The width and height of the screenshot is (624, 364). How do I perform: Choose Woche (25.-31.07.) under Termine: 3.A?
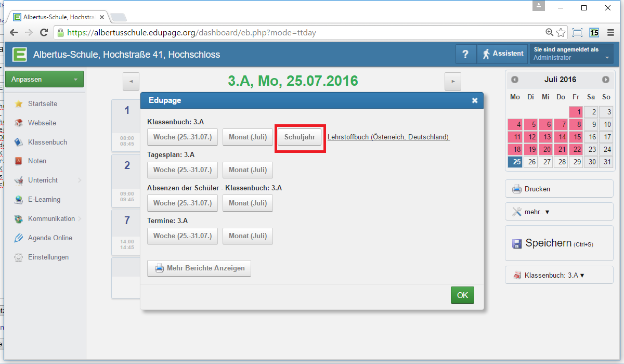click(183, 236)
